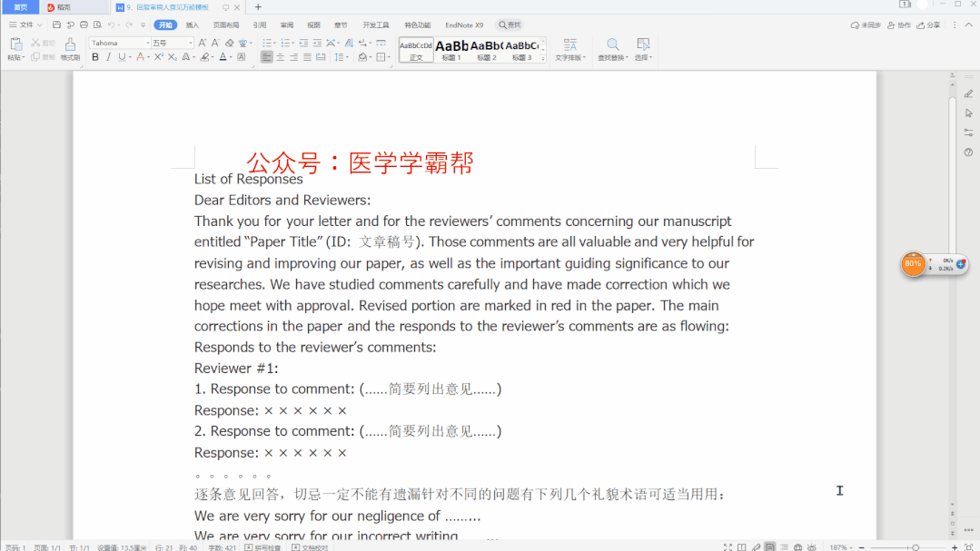Clear formatting with eraser icon

click(x=230, y=43)
